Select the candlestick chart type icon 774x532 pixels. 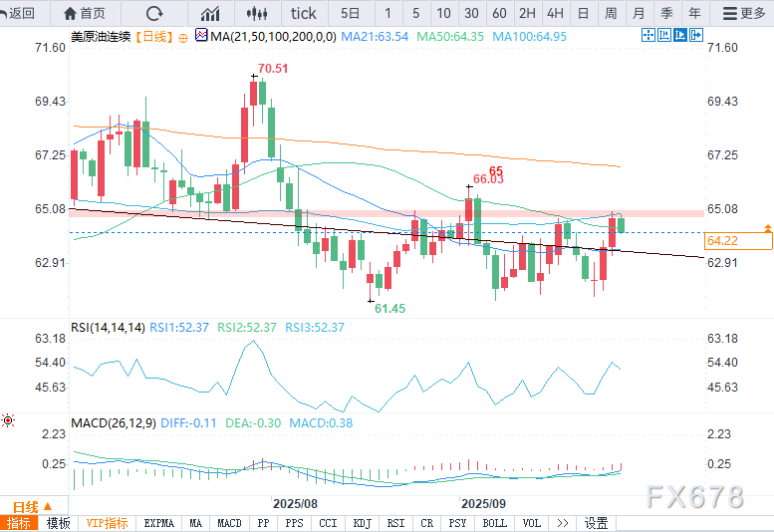coord(256,13)
